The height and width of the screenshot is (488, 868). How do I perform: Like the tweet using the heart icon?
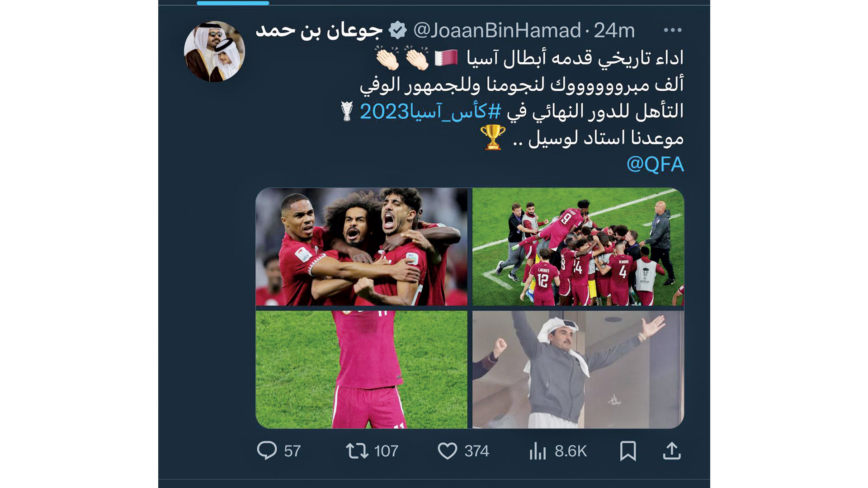click(448, 451)
